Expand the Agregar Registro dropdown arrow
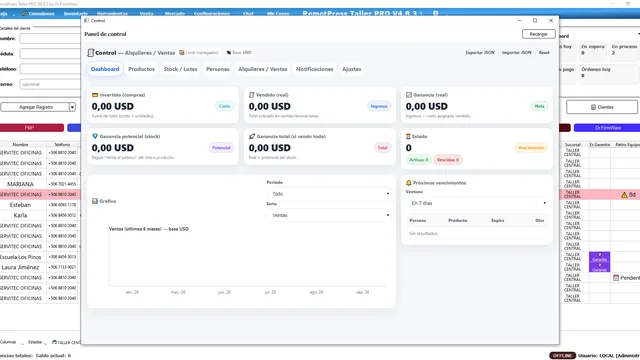Viewport: 640px width, 360px height. [x=72, y=107]
